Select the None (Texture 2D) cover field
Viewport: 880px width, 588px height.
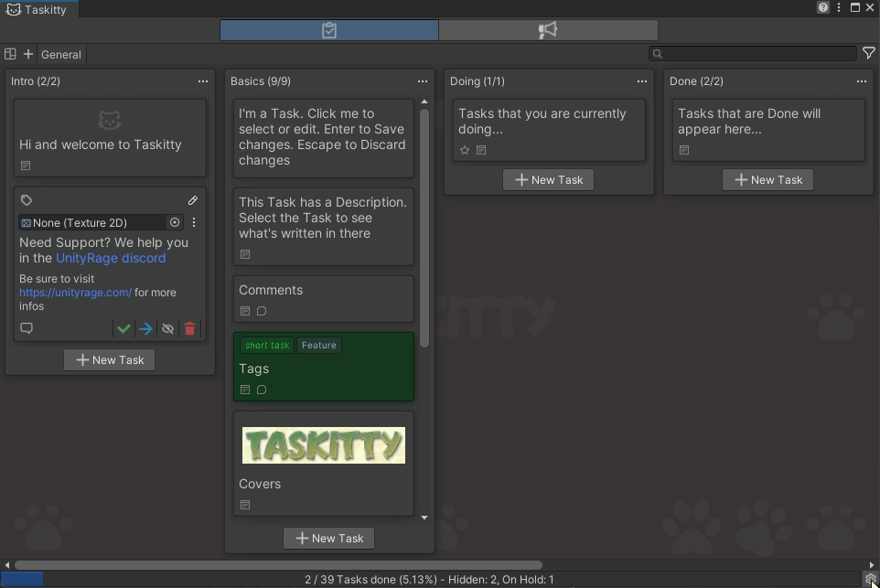click(x=100, y=223)
